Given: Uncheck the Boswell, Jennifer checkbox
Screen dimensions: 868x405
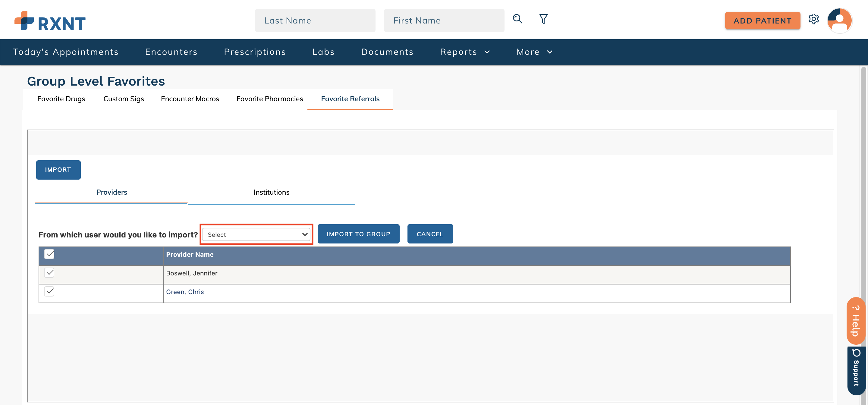Looking at the screenshot, I should point(49,273).
